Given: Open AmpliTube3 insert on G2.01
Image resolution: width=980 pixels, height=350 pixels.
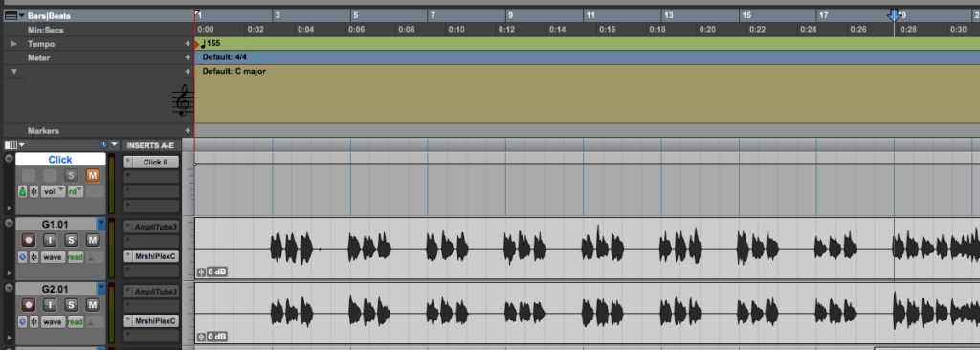Looking at the screenshot, I should point(156,292).
